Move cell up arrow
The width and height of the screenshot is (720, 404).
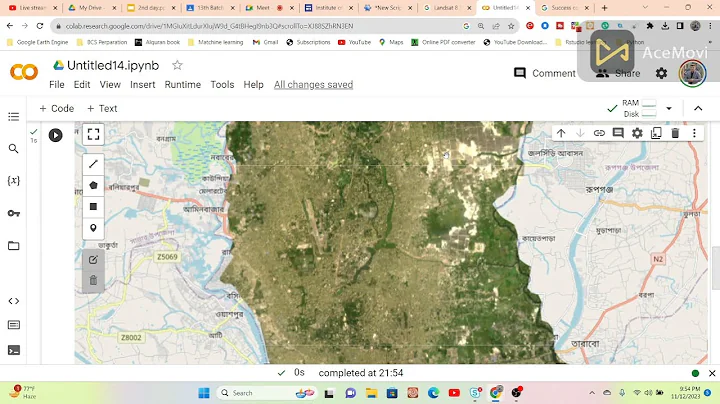coord(561,133)
